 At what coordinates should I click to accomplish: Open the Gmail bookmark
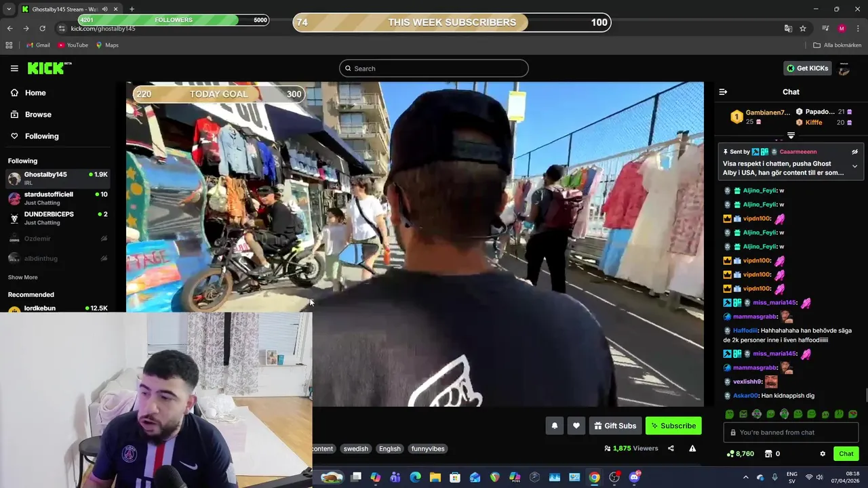click(38, 45)
